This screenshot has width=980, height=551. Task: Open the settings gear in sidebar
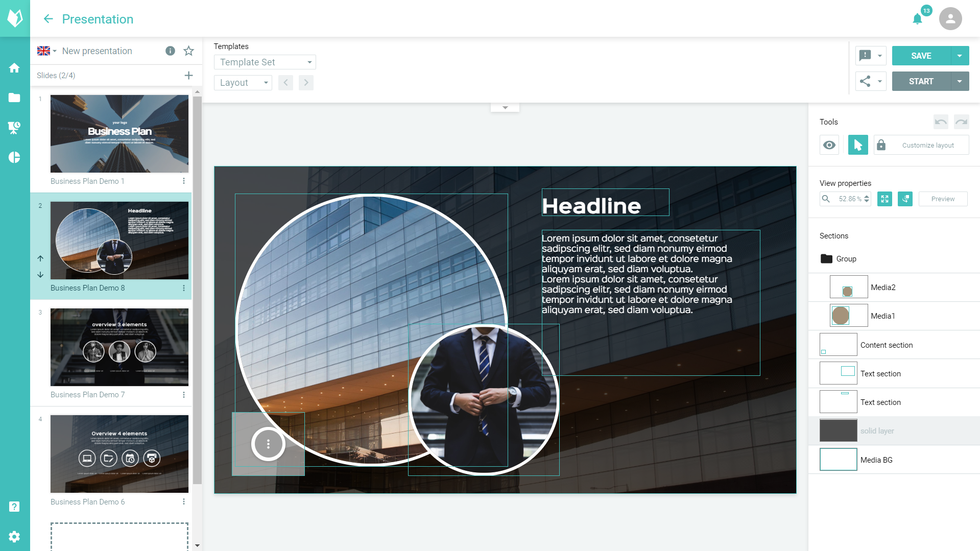(x=14, y=537)
